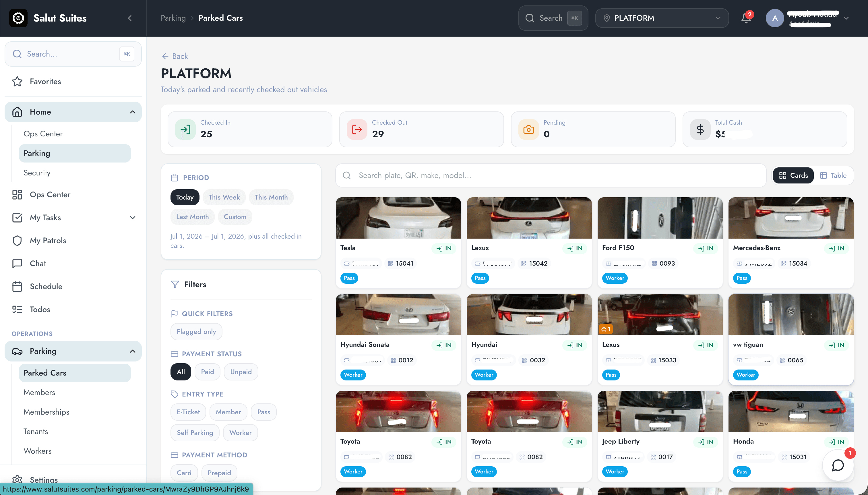Select the Unpaid payment status
Viewport: 868px width, 495px height.
point(241,372)
